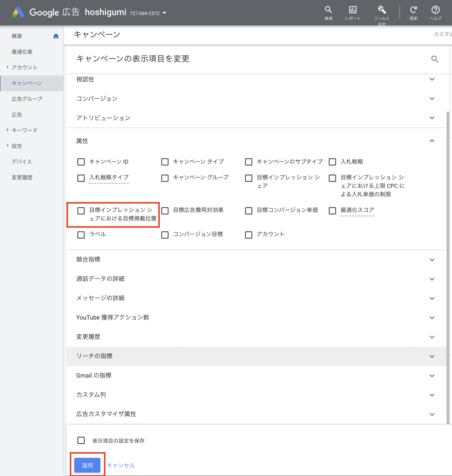Click the refresh (更新) icon
The width and height of the screenshot is (452, 476).
pos(413,10)
